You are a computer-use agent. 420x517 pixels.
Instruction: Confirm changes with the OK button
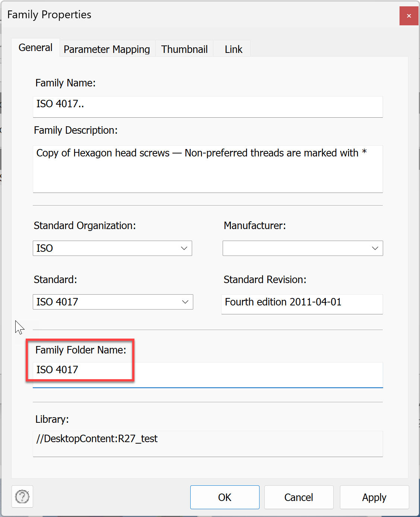[225, 497]
